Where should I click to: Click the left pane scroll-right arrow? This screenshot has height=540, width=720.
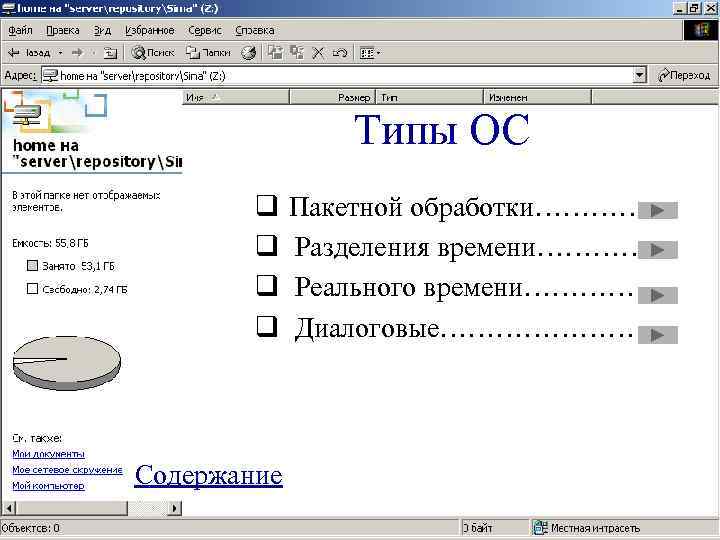tap(174, 508)
